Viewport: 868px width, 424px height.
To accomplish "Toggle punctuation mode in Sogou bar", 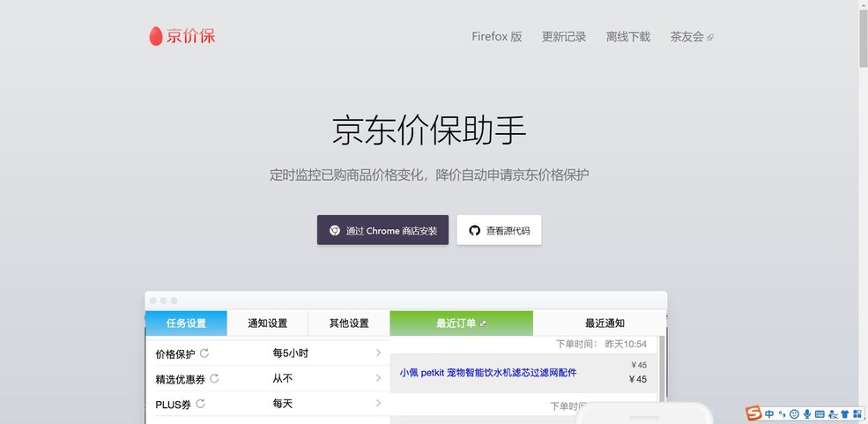I will pyautogui.click(x=782, y=413).
